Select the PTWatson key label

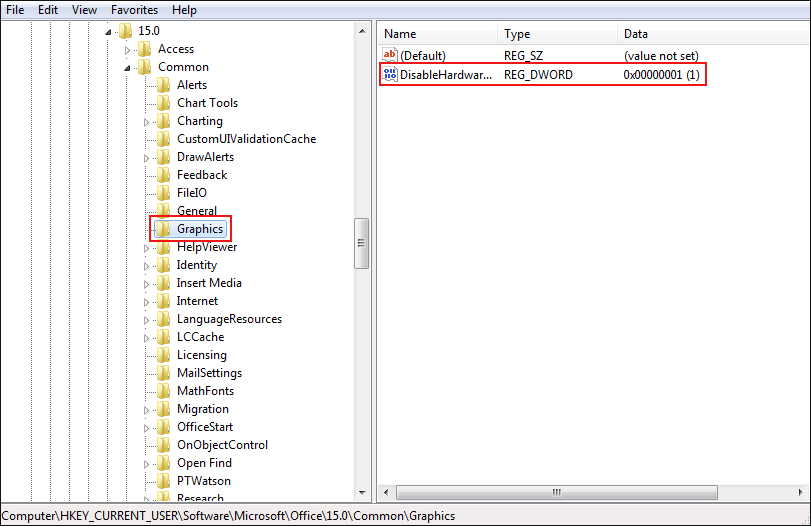click(x=204, y=481)
